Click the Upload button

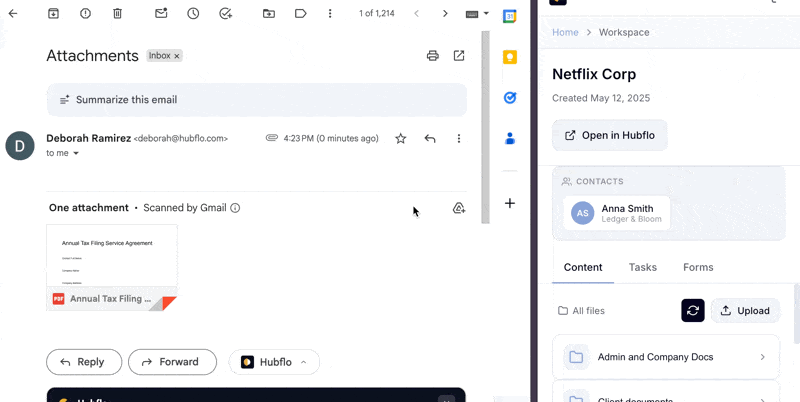(745, 311)
